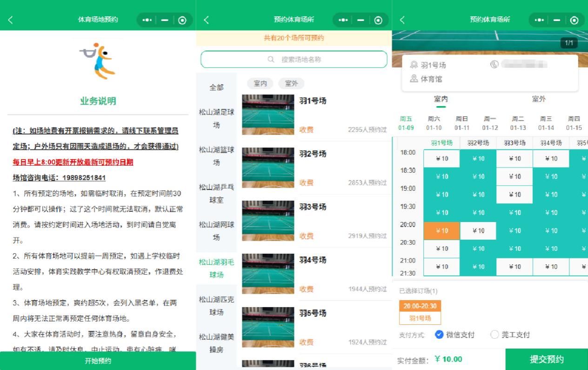Viewport: 588px width, 370px height.
Task: Click the search magnifier icon
Action: click(271, 60)
